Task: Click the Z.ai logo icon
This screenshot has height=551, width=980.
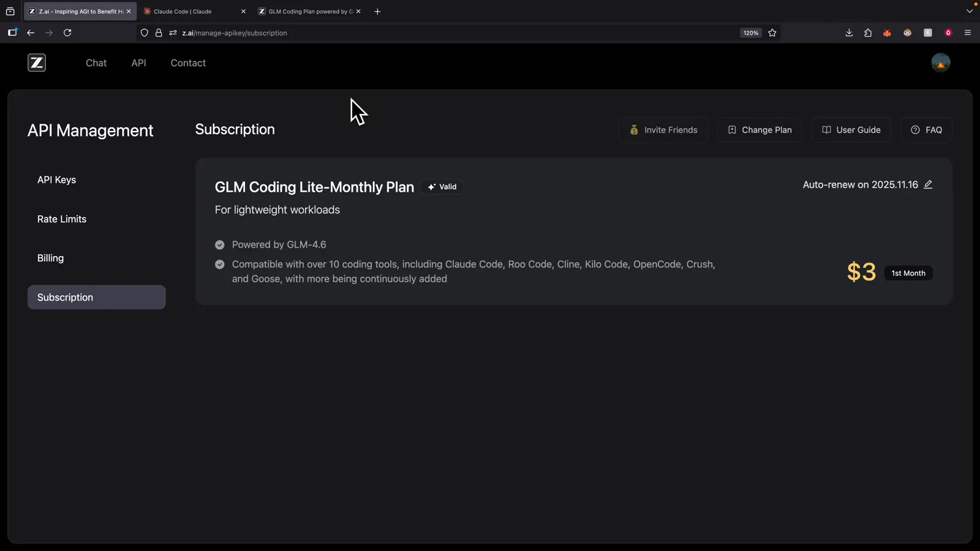Action: coord(37,62)
